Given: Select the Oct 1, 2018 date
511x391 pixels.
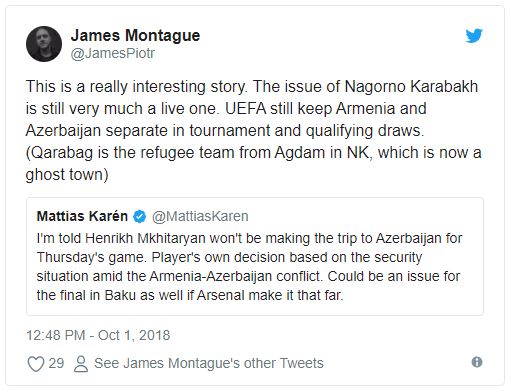Looking at the screenshot, I should tap(134, 335).
